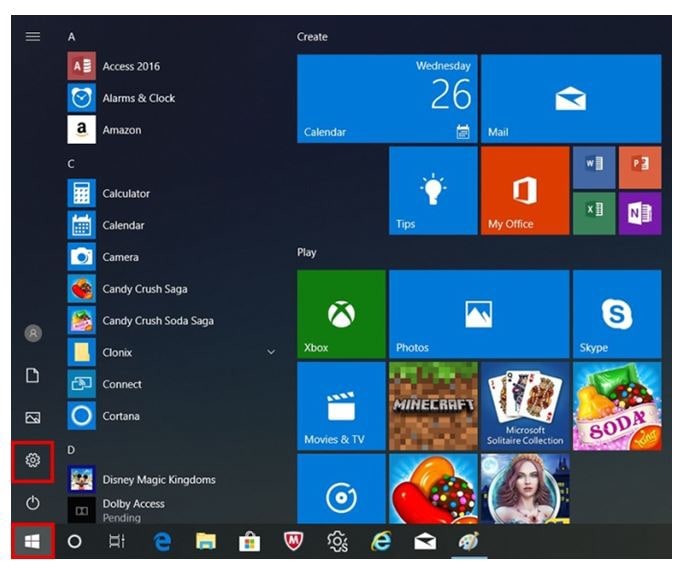
Task: Open Task View on taskbar
Action: point(117,541)
